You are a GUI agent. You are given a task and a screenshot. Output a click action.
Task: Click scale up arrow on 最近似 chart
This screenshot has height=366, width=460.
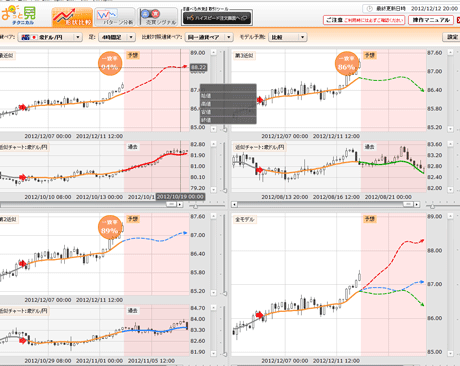coord(214,52)
